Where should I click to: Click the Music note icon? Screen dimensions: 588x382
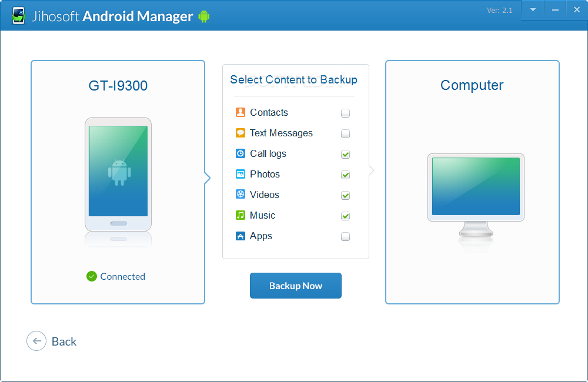click(x=240, y=215)
